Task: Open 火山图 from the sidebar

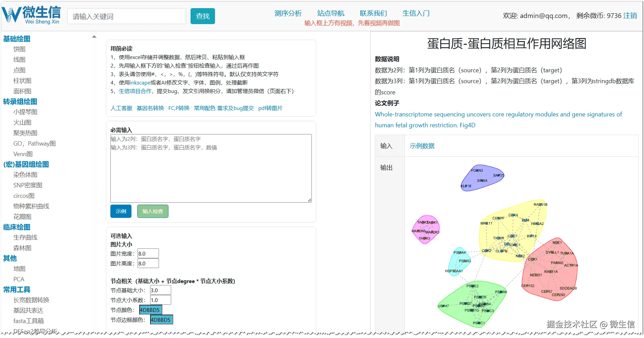Action: tap(22, 123)
